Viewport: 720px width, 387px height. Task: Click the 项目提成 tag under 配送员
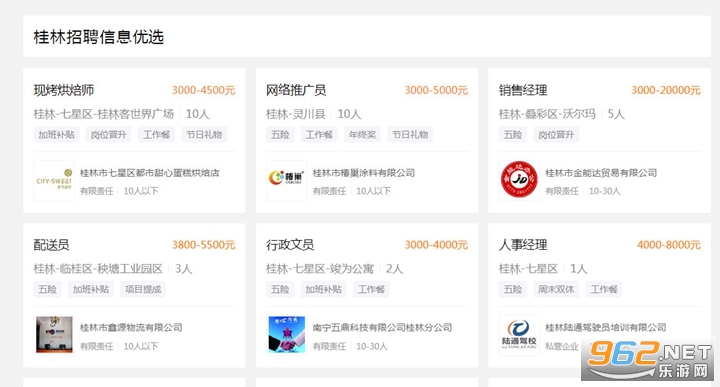(143, 289)
